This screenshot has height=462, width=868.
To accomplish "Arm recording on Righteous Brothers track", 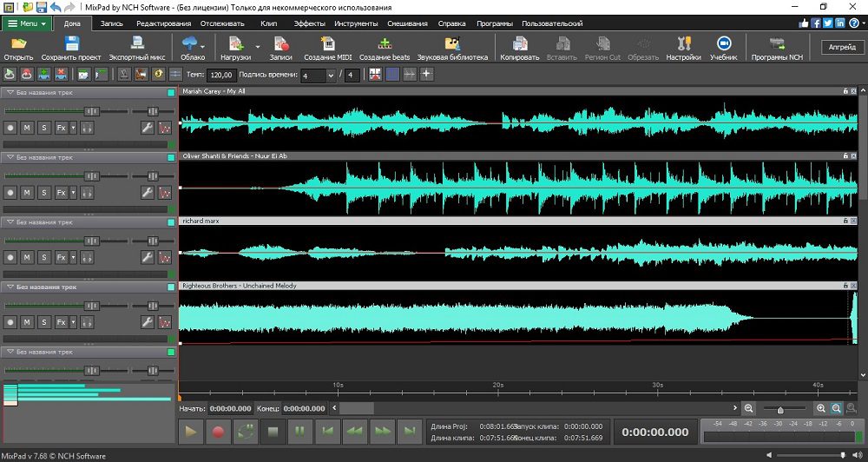I will tap(10, 322).
